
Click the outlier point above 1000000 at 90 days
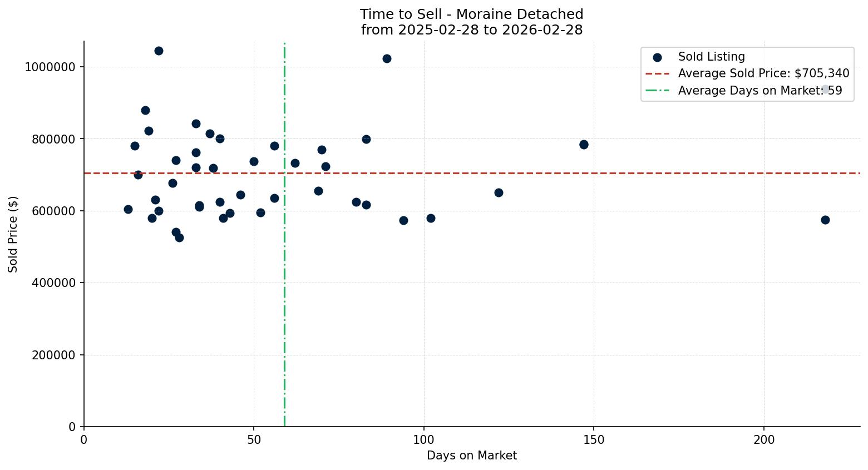(387, 58)
